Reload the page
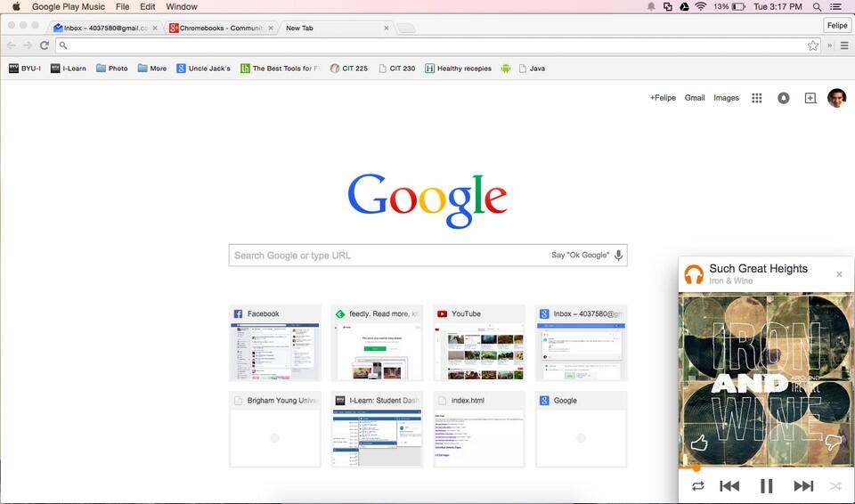Viewport: 855px width, 504px height. point(45,45)
